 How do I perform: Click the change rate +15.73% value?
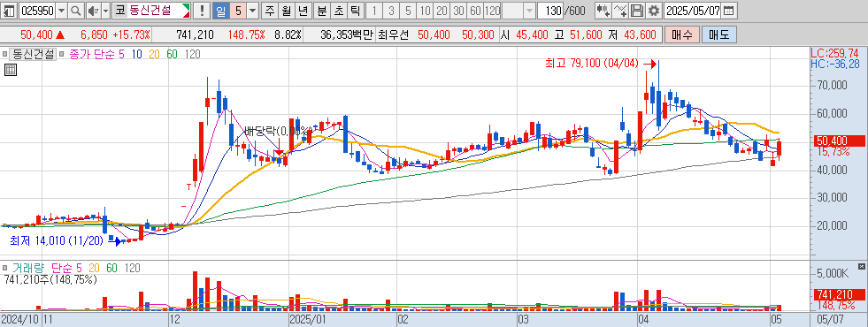click(131, 34)
